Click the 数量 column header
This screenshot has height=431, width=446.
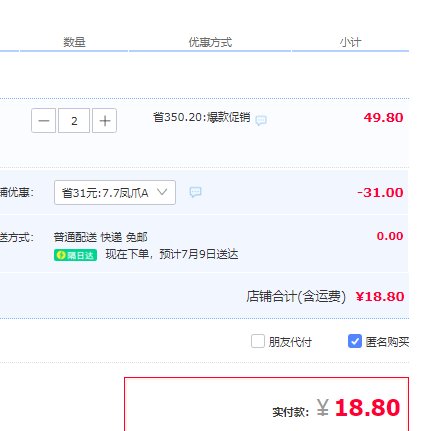(74, 42)
